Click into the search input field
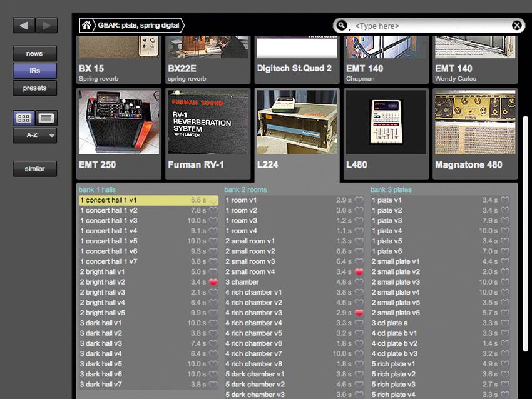The height and width of the screenshot is (399, 532). click(x=431, y=26)
